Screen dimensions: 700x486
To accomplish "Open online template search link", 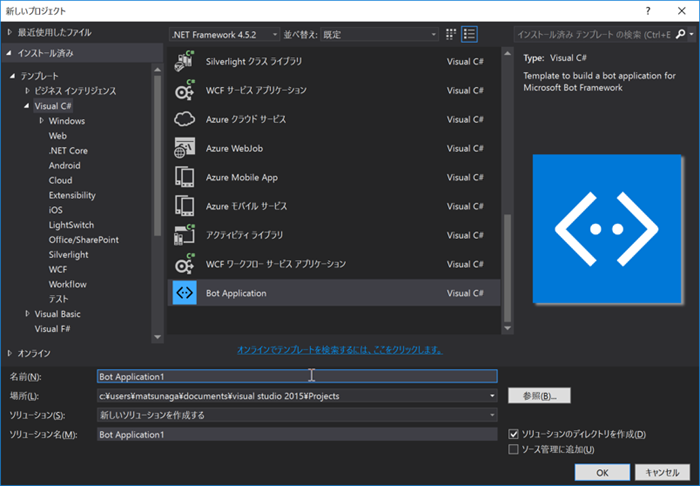I will click(x=339, y=350).
